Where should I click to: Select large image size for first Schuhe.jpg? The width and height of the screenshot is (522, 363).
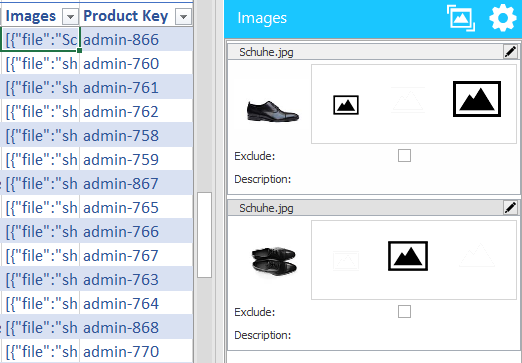tap(477, 99)
